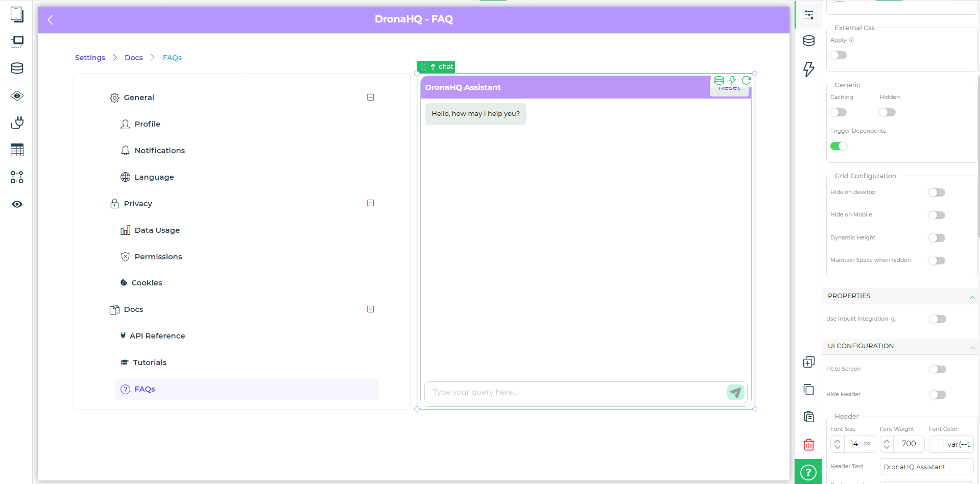Disable Trigger Dependents toggle
980x484 pixels.
coord(839,146)
